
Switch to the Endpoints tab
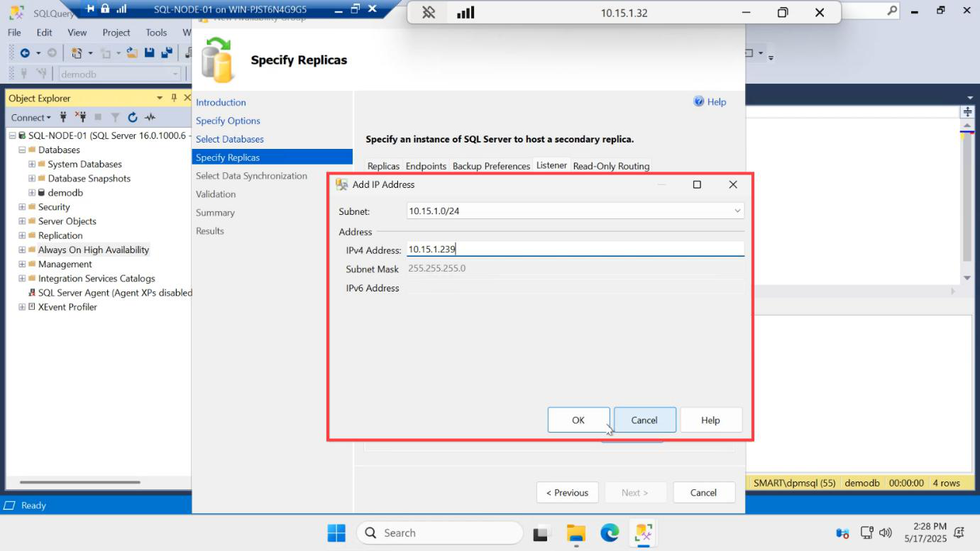coord(426,166)
